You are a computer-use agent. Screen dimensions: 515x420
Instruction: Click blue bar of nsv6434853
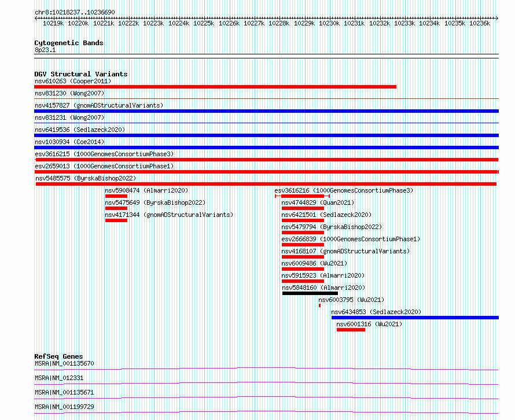tap(415, 318)
